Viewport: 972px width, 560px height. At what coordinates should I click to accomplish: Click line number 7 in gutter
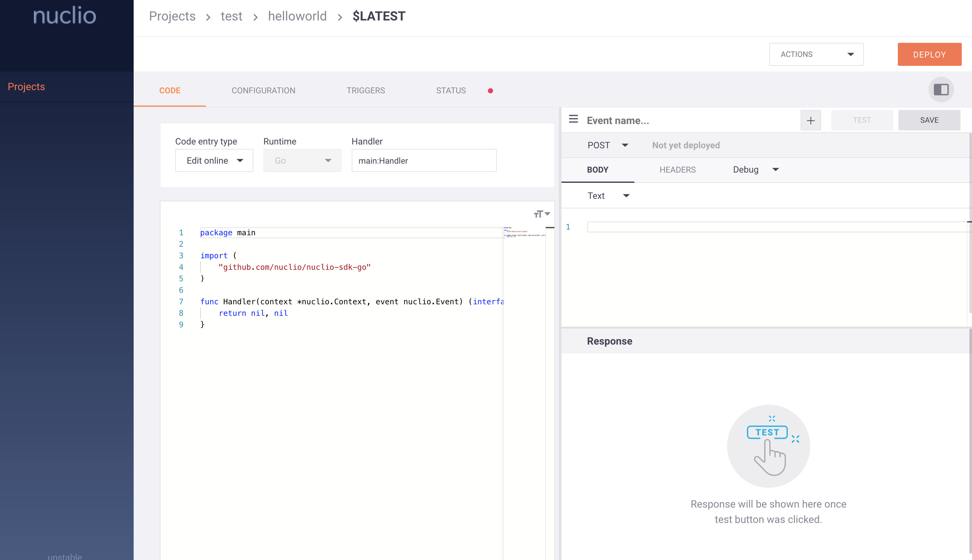click(181, 301)
